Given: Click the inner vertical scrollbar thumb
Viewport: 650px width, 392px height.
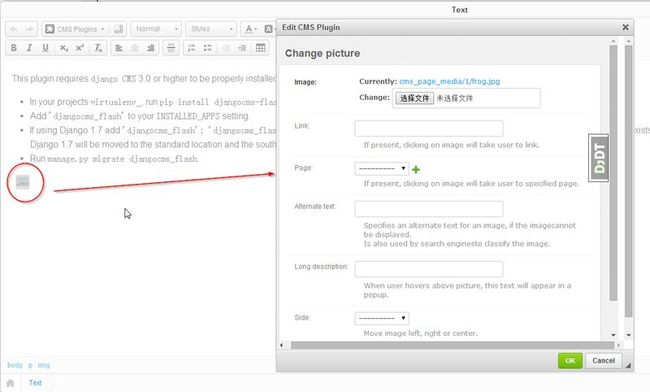Looking at the screenshot, I should [614, 173].
